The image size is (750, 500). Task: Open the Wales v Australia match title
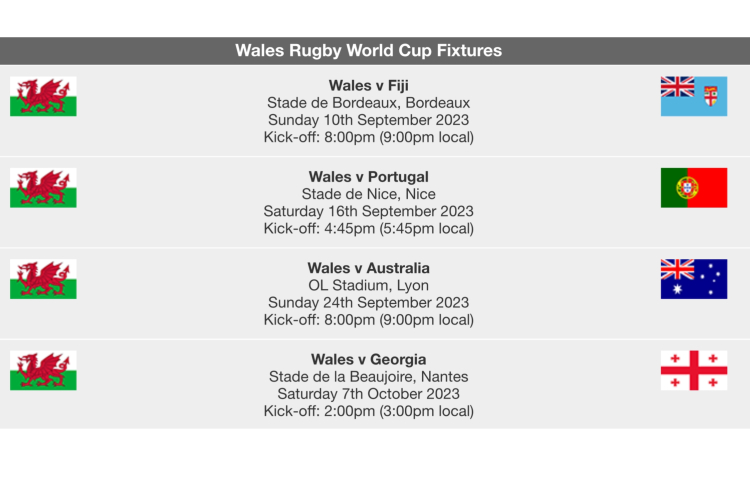tap(368, 268)
